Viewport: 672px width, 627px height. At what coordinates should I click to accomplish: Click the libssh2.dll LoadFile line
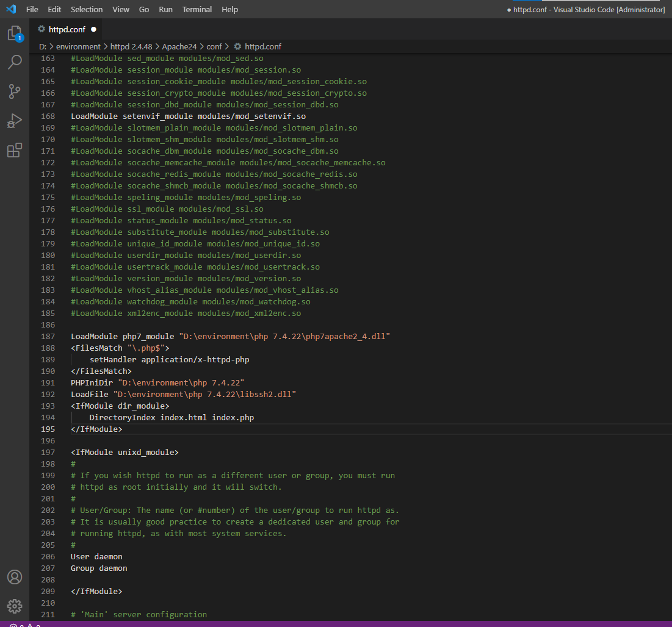[184, 395]
